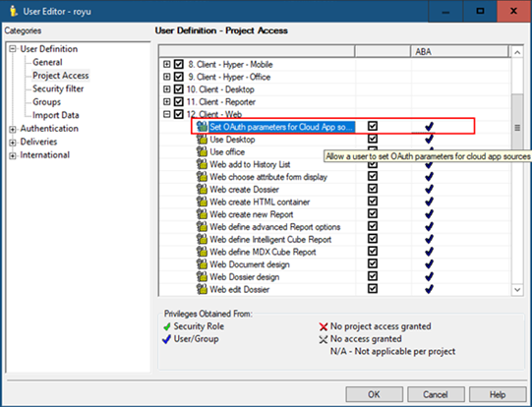The height and width of the screenshot is (407, 532).
Task: Open the Groups category
Action: pyautogui.click(x=46, y=102)
